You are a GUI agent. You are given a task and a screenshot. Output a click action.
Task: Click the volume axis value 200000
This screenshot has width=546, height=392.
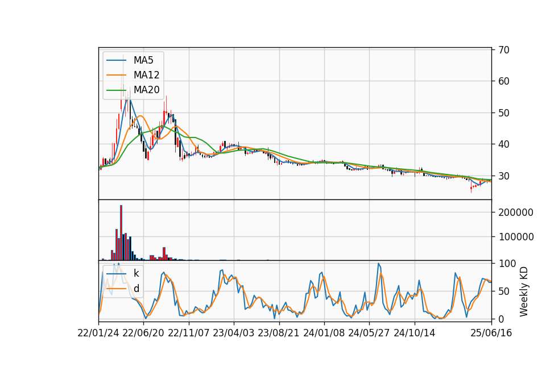coord(516,212)
